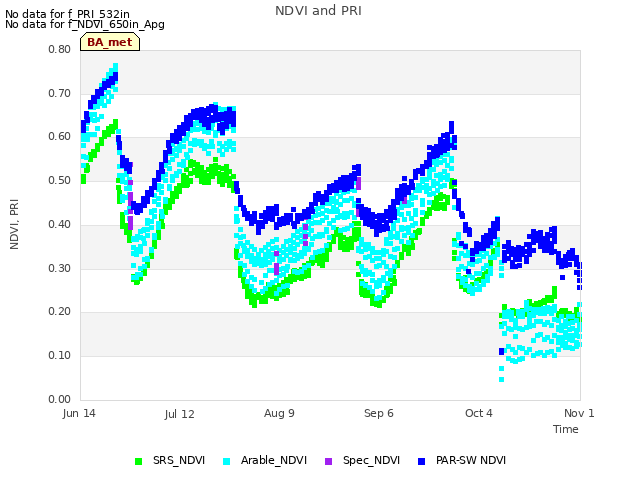Click the chart title NDVI and PRI

[x=318, y=11]
